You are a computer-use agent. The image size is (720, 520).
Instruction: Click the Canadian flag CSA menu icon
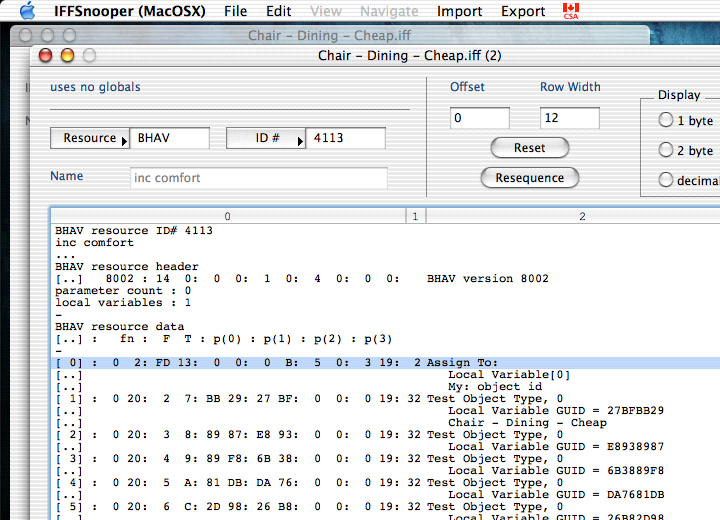pyautogui.click(x=571, y=11)
